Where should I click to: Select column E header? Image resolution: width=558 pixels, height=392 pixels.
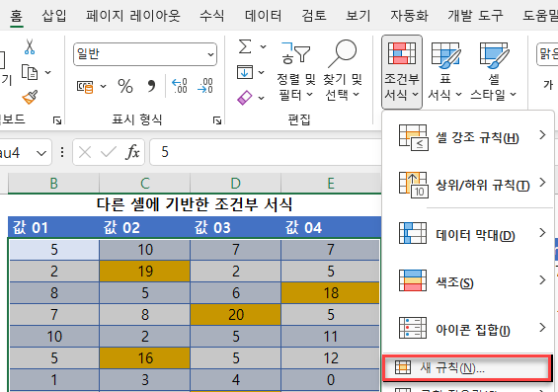point(331,184)
